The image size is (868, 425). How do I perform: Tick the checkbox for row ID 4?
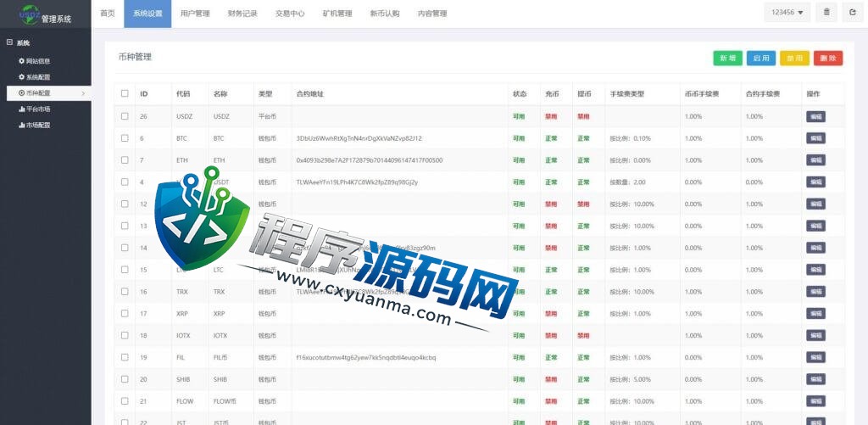click(x=125, y=182)
